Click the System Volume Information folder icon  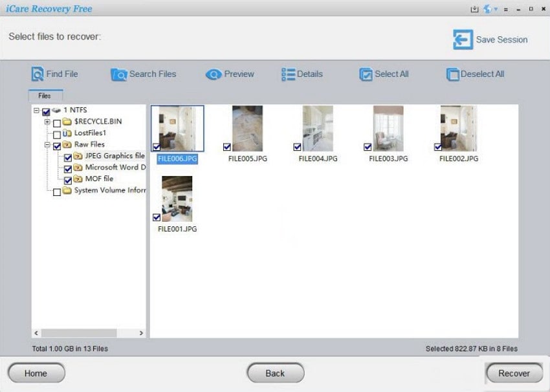[67, 190]
